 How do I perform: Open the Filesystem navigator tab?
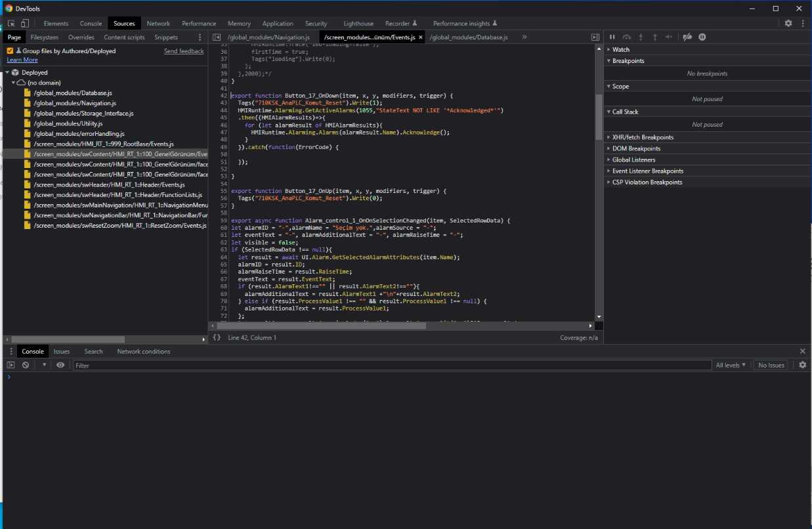tap(44, 37)
